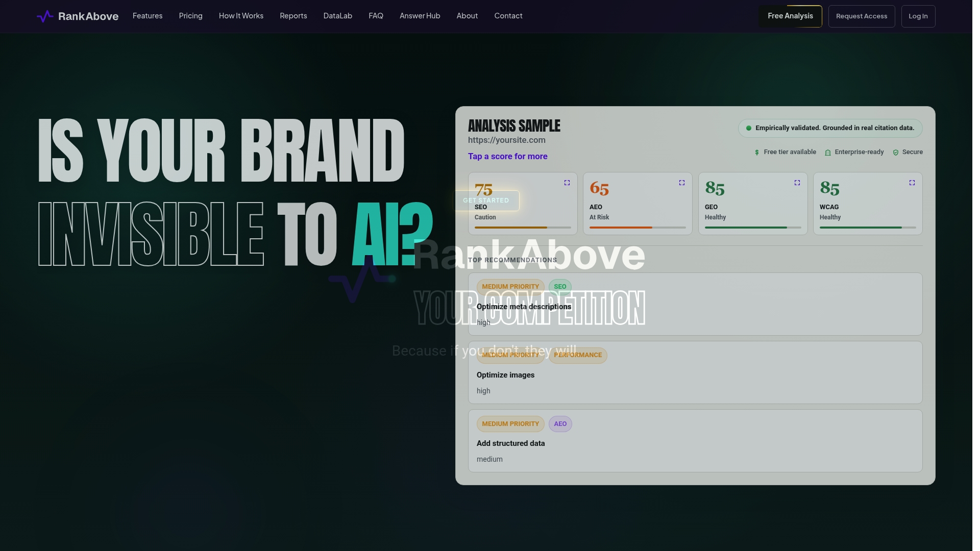The width and height of the screenshot is (980, 551).
Task: Expand the AEO score card icon
Action: pyautogui.click(x=682, y=183)
